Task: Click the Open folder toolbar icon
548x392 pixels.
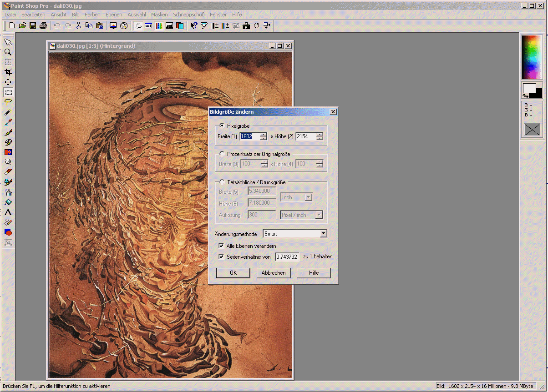Action: click(x=22, y=25)
